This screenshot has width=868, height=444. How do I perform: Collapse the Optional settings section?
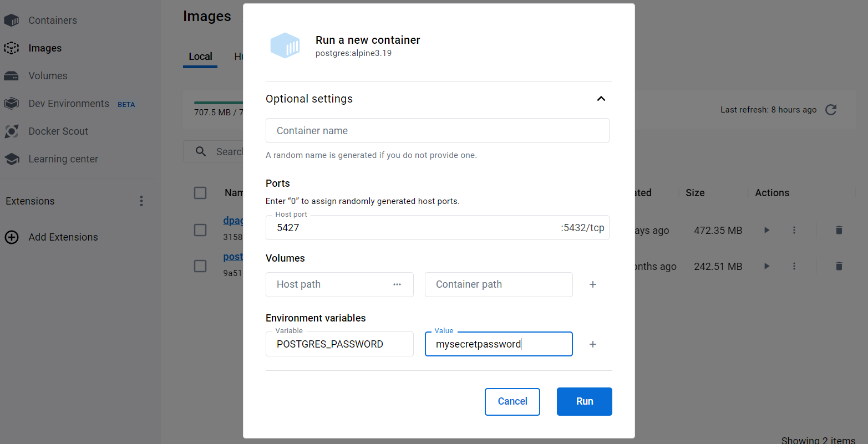tap(601, 99)
